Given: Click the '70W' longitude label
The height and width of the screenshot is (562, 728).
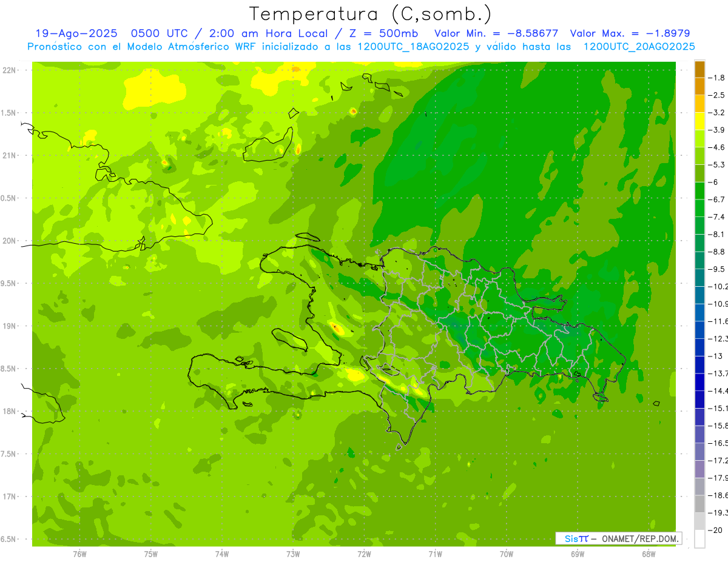Looking at the screenshot, I should pos(507,554).
